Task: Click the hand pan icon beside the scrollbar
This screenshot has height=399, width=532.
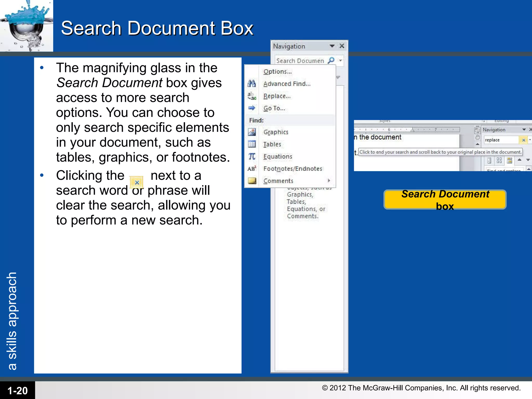Action: tap(477, 137)
